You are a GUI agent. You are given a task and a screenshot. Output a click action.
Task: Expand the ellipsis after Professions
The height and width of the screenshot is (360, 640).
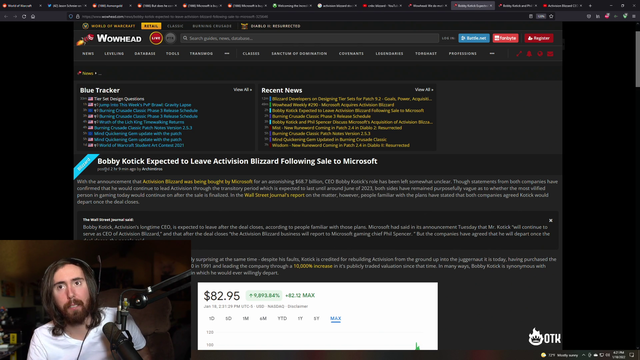pyautogui.click(x=492, y=53)
